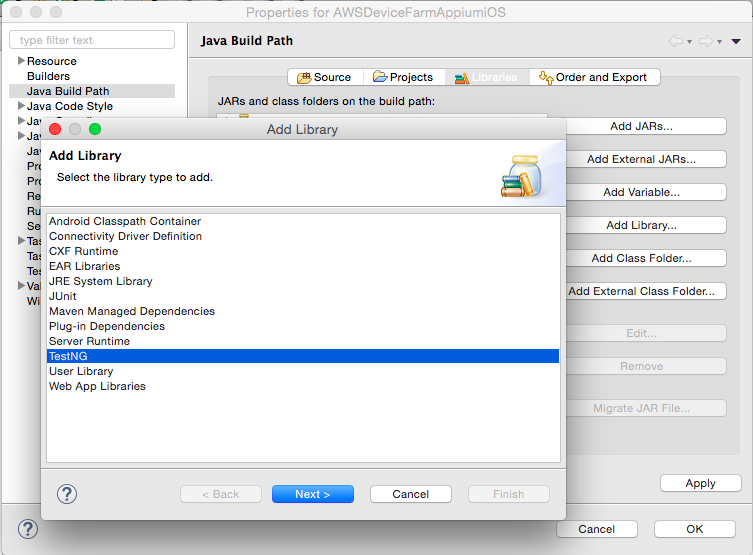Click OK in Properties window
Screen dimensions: 753x555
coord(694,529)
